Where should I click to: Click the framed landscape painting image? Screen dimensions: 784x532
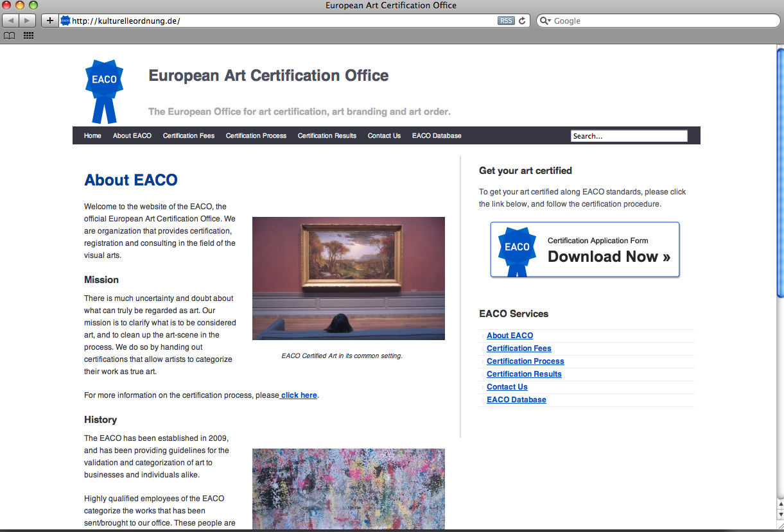pyautogui.click(x=349, y=279)
